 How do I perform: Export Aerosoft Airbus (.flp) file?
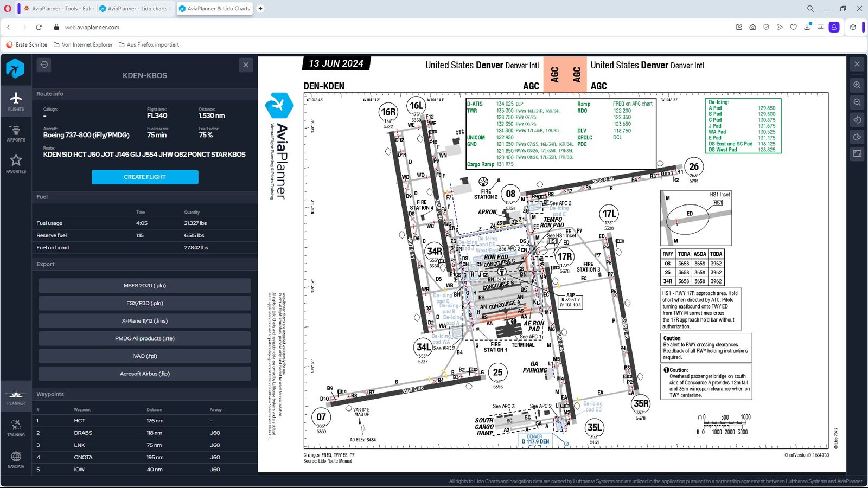(x=145, y=374)
